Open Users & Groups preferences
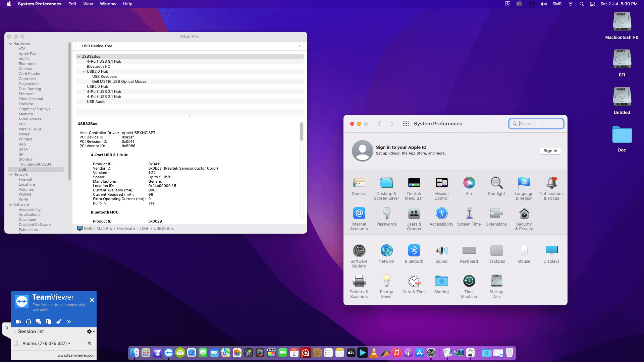The image size is (644, 362). (x=414, y=214)
